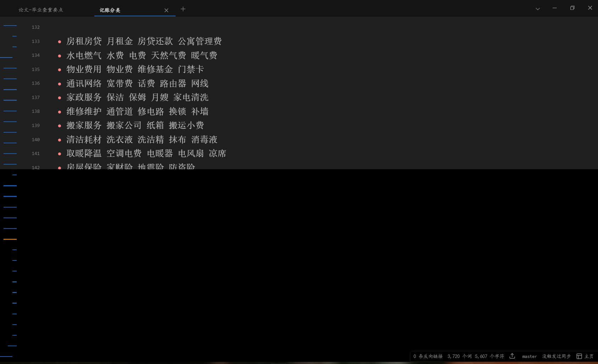Jump to the orange outline marker

10,239
